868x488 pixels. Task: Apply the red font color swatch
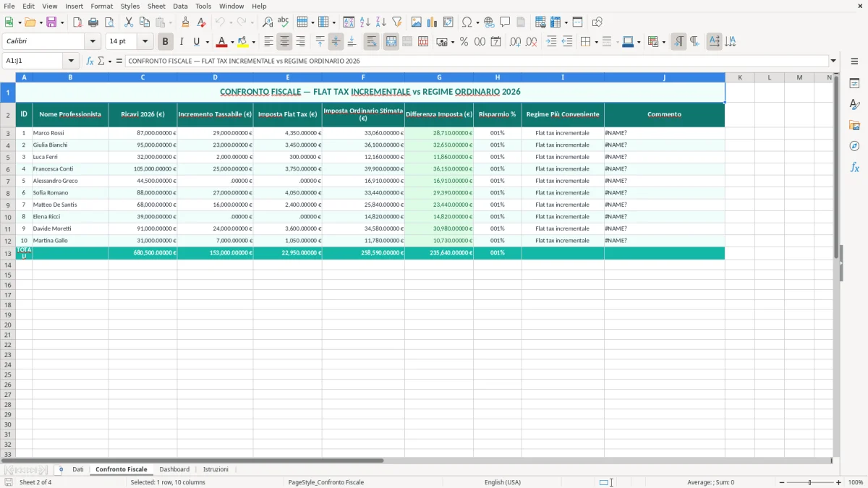point(222,42)
